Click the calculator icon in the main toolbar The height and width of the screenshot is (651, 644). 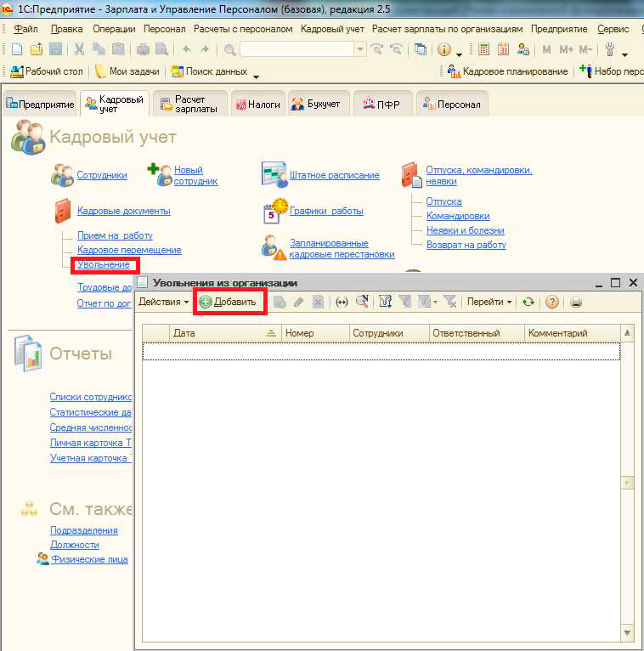pyautogui.click(x=483, y=50)
